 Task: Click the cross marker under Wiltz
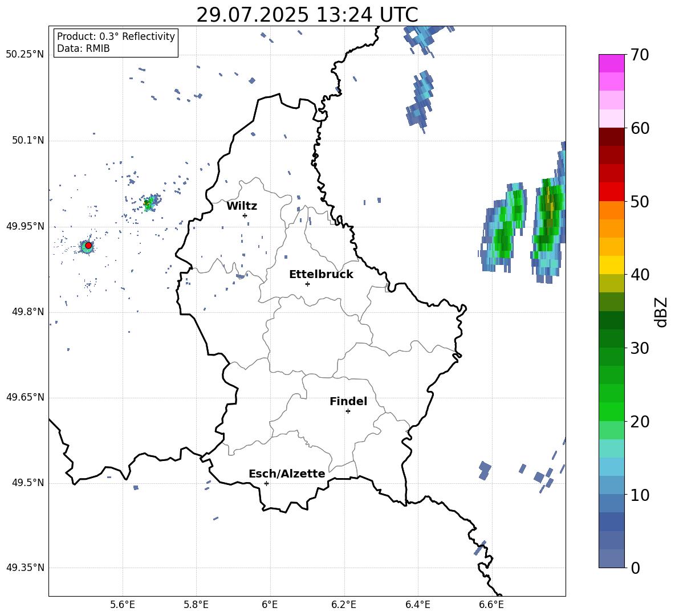[x=245, y=215]
